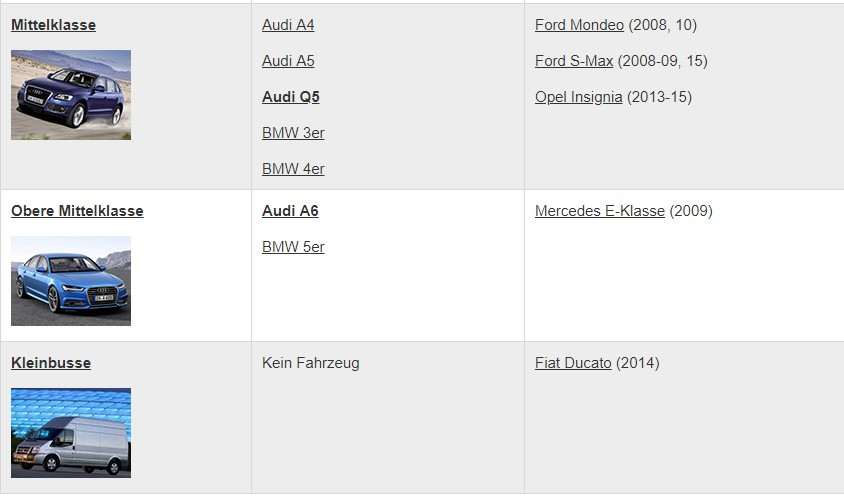Click the Kein Fahrzeug text cell

[x=311, y=363]
